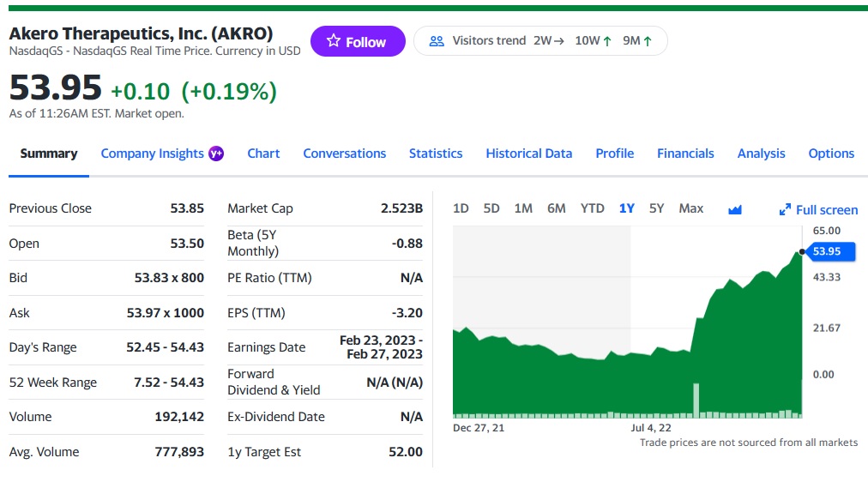Open the Visitors trend indicator
Screen dimensions: 868x482
pos(539,41)
